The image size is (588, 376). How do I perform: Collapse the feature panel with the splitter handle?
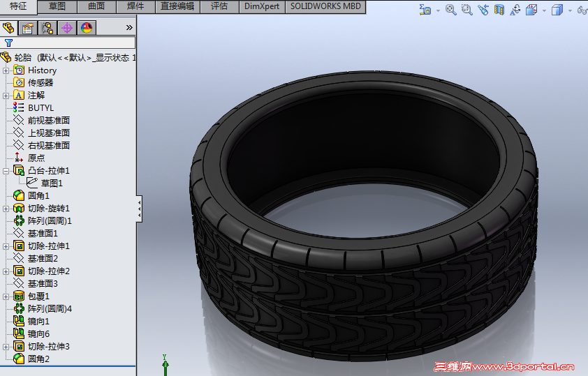(x=139, y=209)
